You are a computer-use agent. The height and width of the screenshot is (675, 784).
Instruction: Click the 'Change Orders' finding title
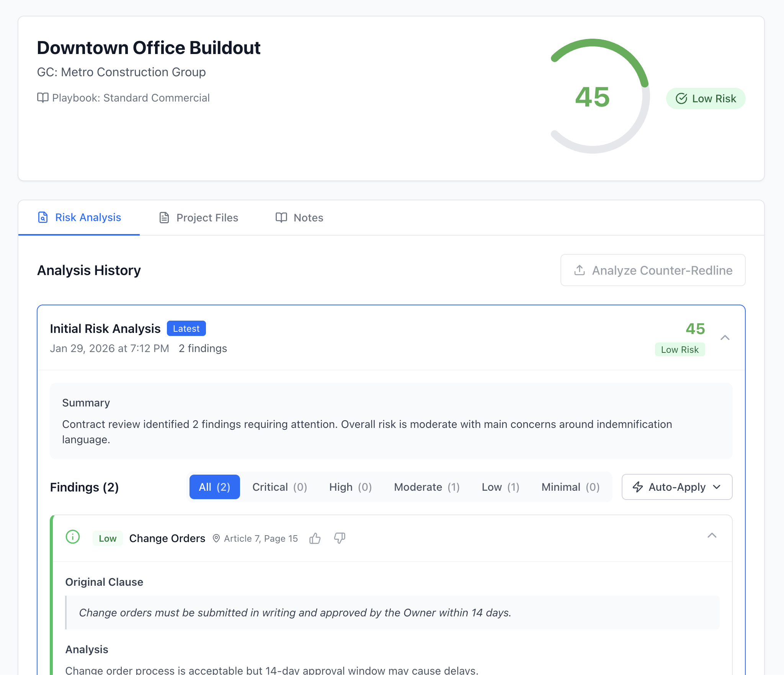167,538
